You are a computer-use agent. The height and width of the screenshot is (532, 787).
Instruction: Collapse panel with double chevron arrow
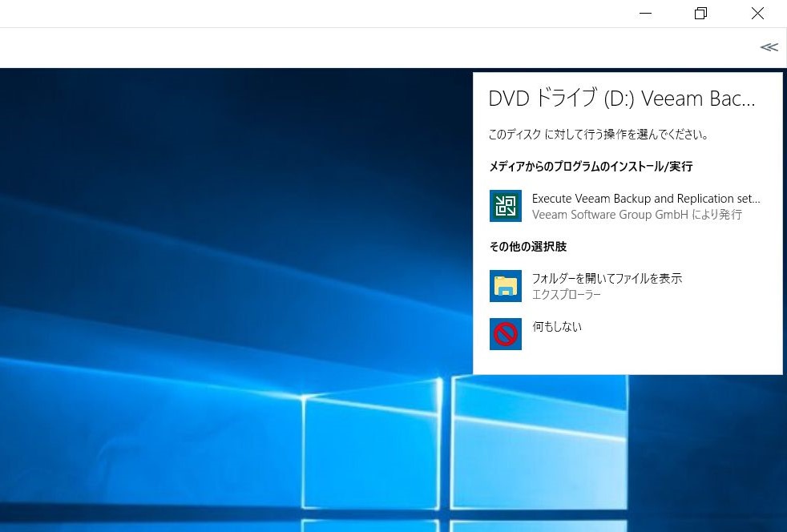[x=769, y=47]
